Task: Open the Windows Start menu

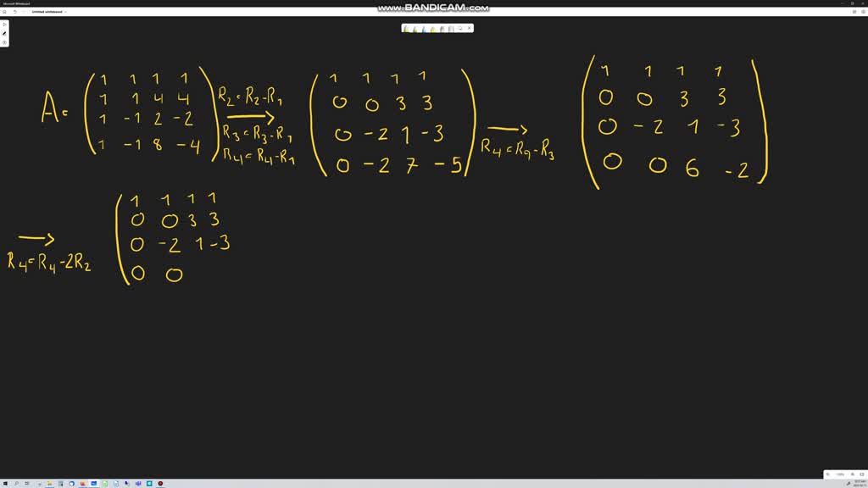Action: [x=5, y=482]
